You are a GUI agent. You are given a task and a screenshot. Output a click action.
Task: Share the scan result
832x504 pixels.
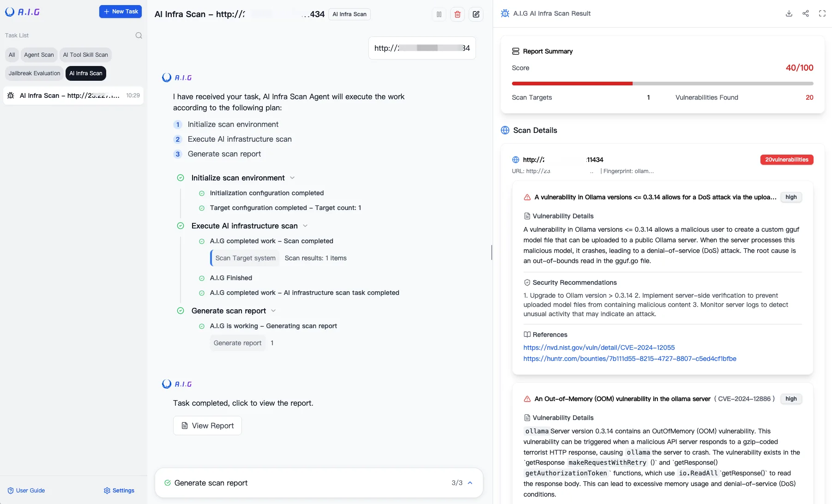click(806, 13)
